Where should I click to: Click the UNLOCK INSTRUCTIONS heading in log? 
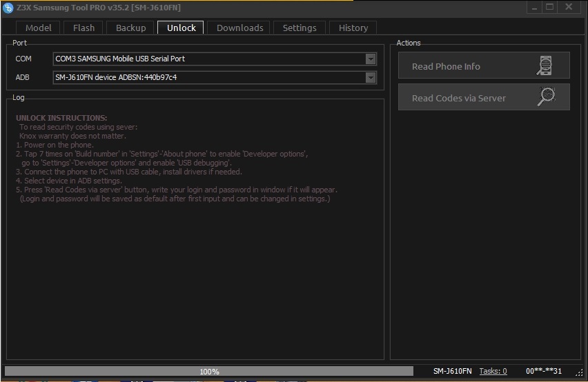[61, 118]
